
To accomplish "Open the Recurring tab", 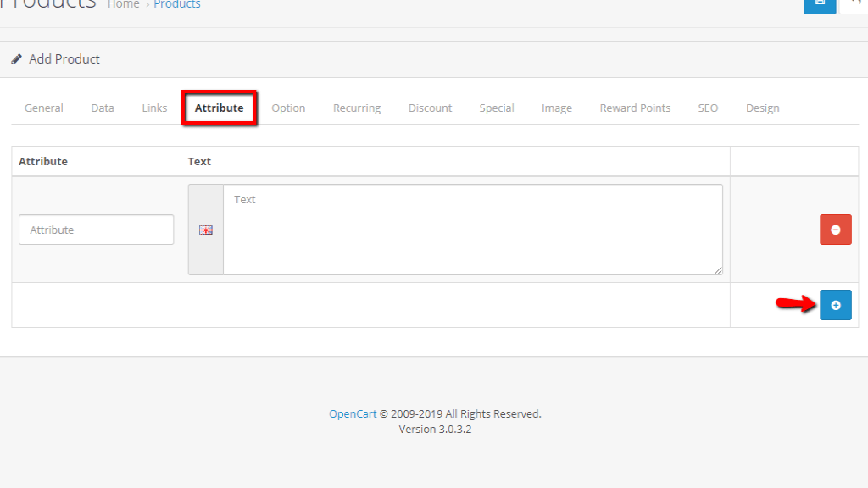I will pyautogui.click(x=356, y=108).
